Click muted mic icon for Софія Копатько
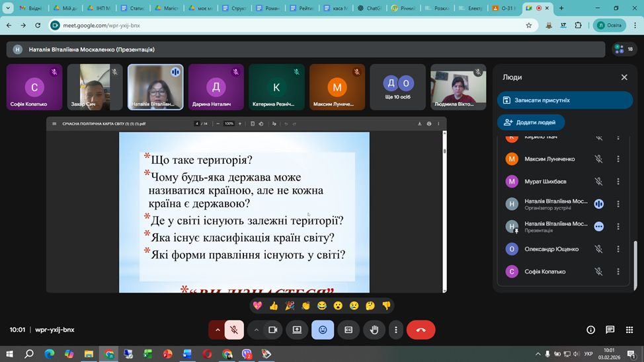This screenshot has width=644, height=362. pyautogui.click(x=599, y=271)
